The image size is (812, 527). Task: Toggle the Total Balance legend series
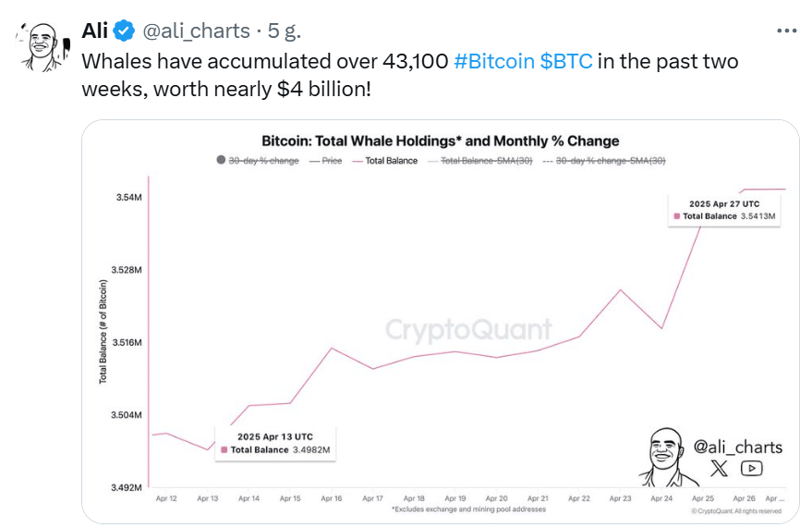coord(385,160)
